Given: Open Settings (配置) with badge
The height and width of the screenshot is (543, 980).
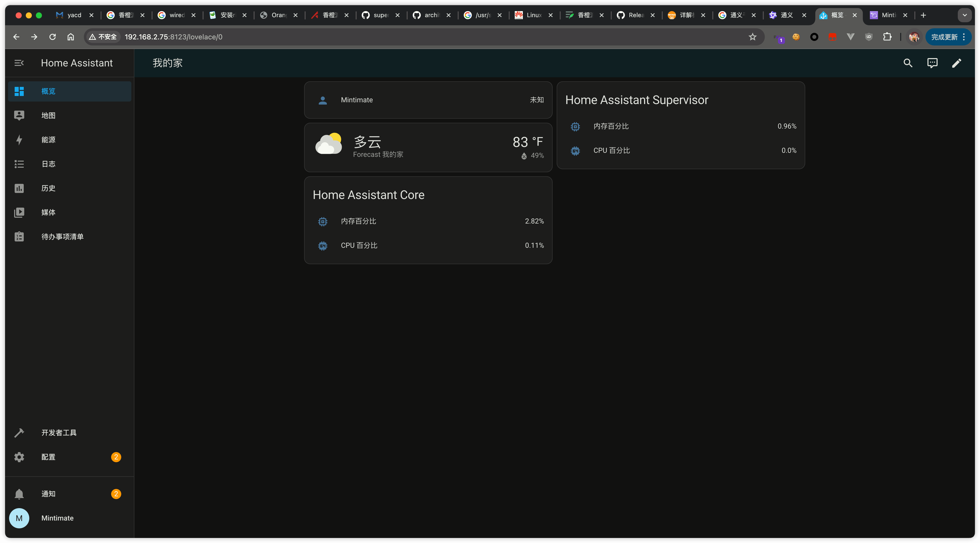Looking at the screenshot, I should (48, 457).
